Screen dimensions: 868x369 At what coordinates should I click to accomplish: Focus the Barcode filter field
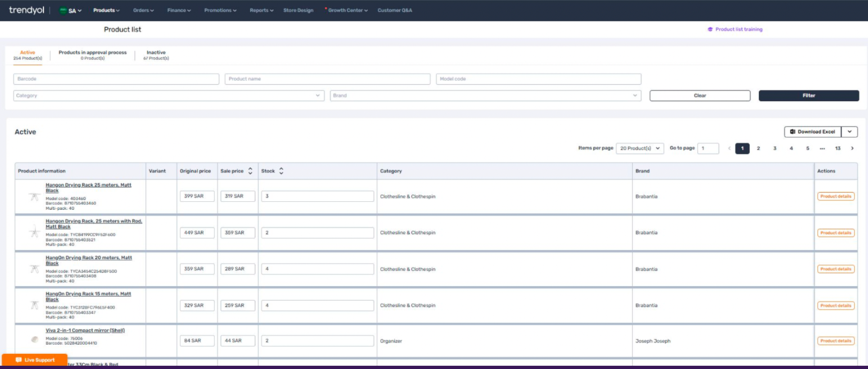click(116, 79)
